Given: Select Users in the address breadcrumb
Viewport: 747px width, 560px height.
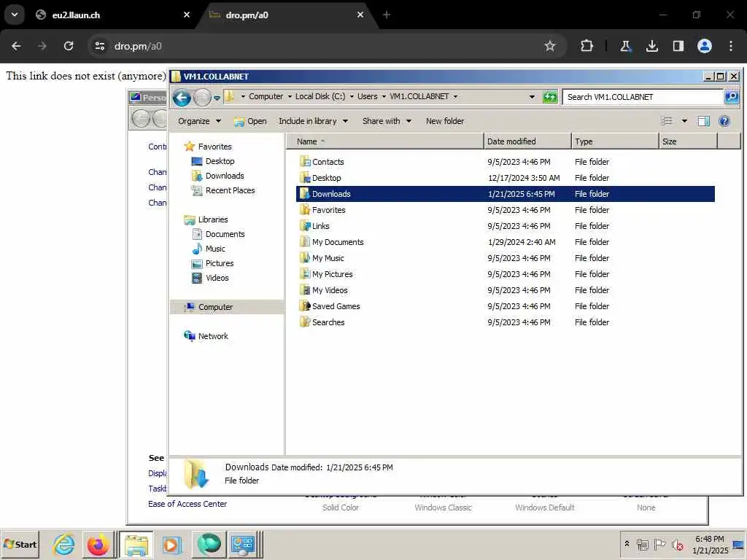Looking at the screenshot, I should 368,96.
